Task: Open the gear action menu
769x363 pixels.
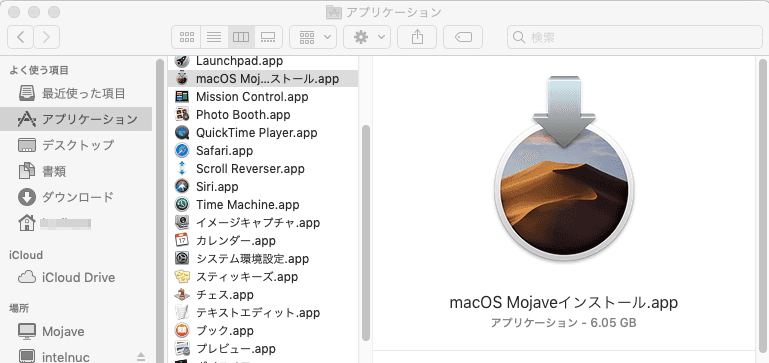Action: click(x=367, y=37)
